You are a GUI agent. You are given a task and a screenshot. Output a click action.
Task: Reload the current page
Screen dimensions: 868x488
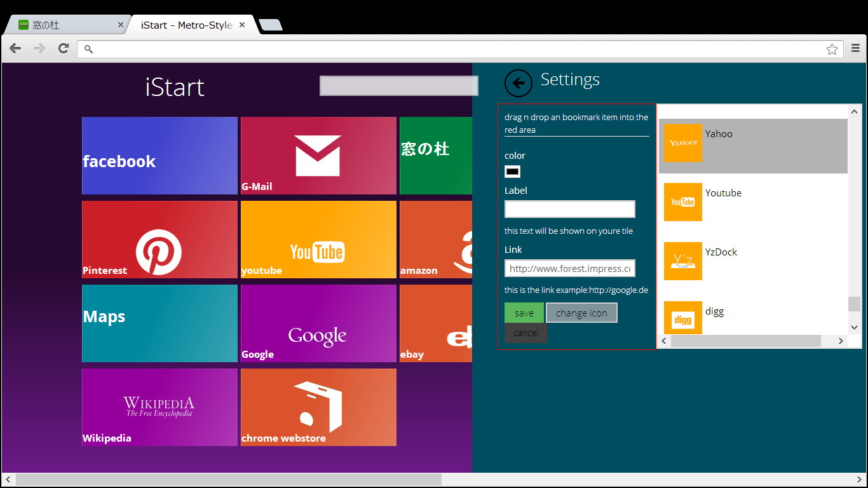coord(64,48)
